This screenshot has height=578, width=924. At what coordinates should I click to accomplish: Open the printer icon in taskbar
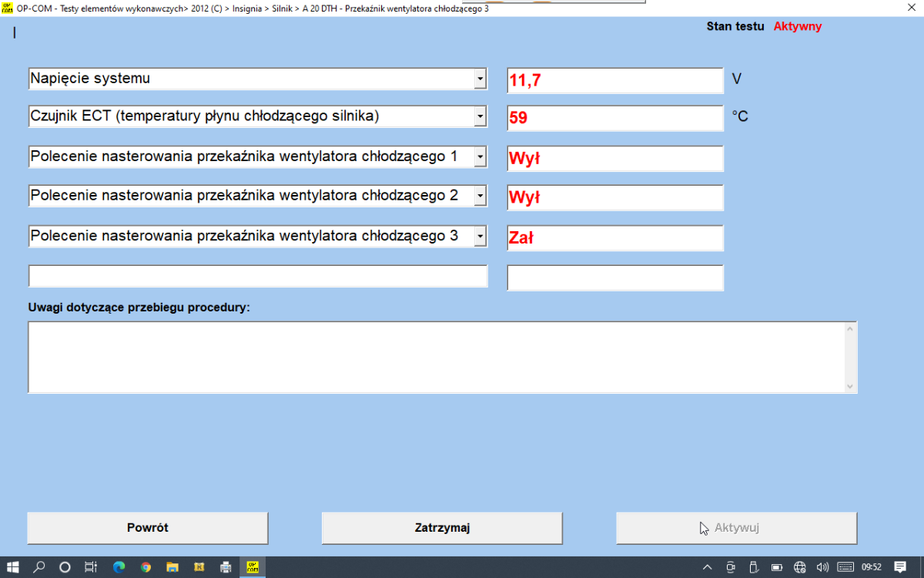[x=226, y=567]
